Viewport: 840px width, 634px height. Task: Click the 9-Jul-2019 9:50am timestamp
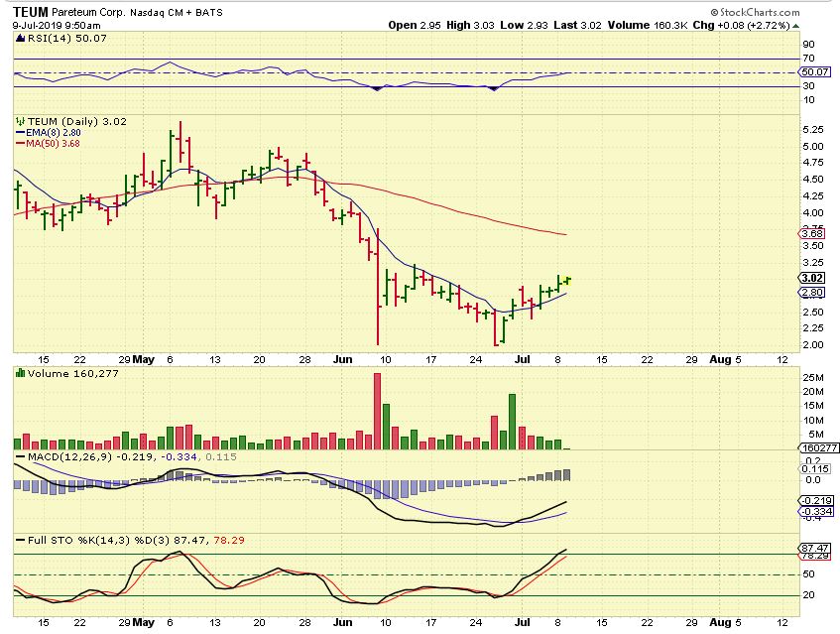click(57, 25)
